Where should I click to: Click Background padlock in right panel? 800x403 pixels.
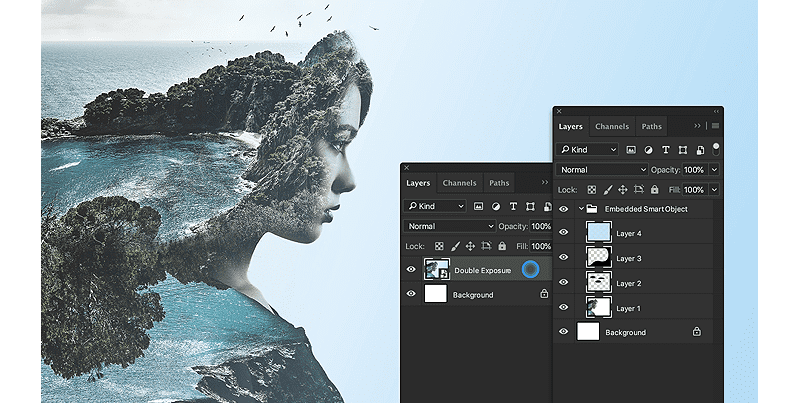696,332
